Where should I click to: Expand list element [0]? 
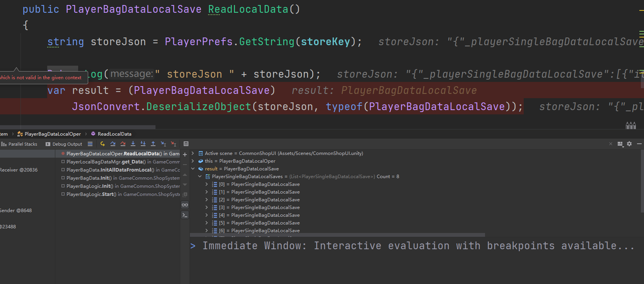(207, 184)
